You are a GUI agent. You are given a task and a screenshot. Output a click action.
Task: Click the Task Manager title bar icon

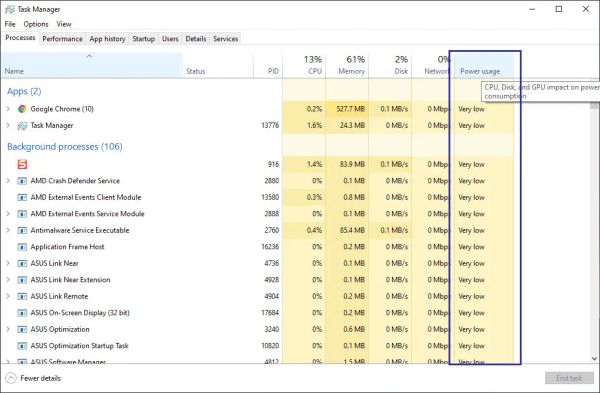pos(10,10)
